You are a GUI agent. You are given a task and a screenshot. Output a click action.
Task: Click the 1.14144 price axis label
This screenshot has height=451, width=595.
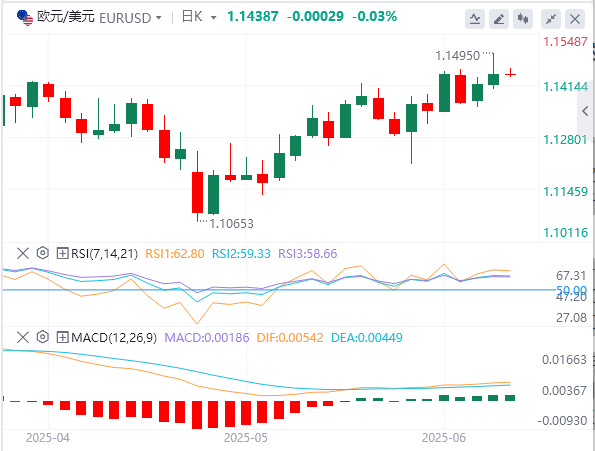(x=565, y=87)
